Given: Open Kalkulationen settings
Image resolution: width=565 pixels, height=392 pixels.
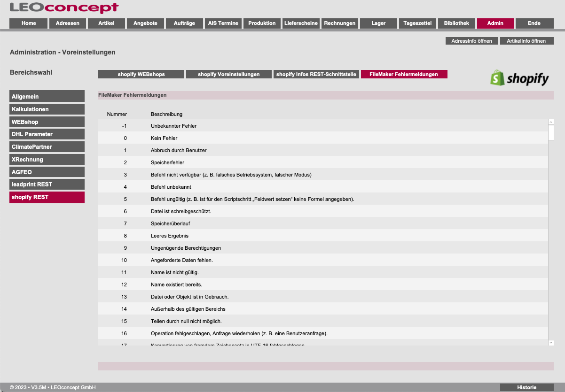Looking at the screenshot, I should (x=47, y=109).
